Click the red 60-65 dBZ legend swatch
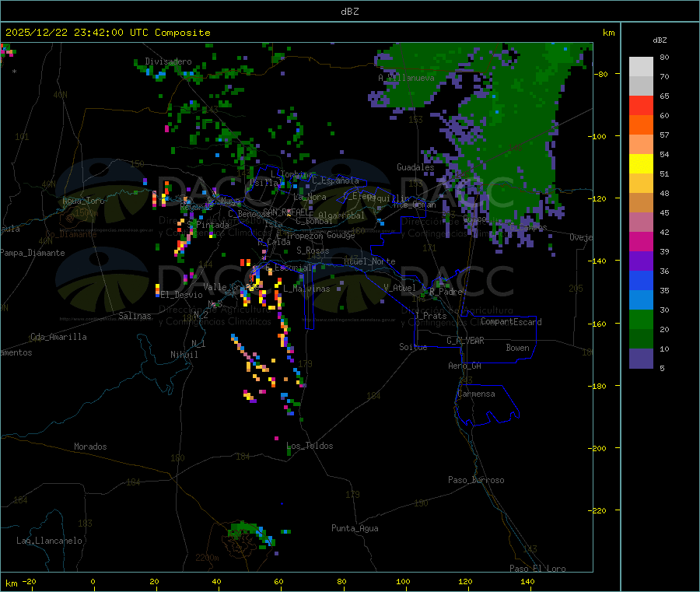The width and height of the screenshot is (700, 592). tap(641, 105)
